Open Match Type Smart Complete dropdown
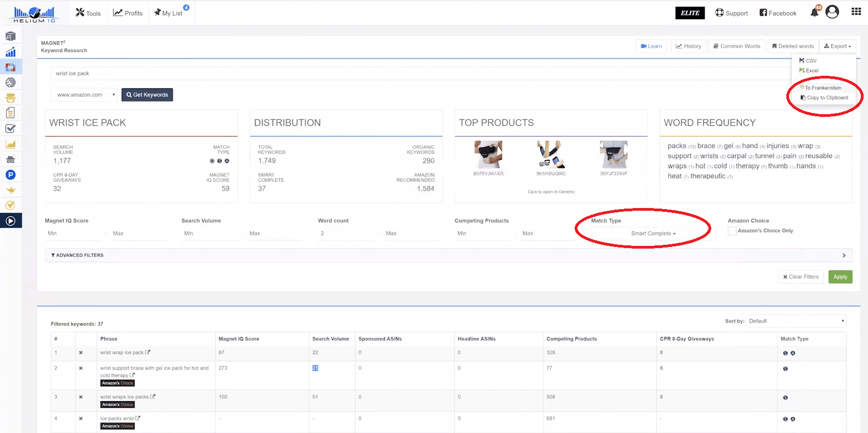The height and width of the screenshot is (433, 868). click(x=653, y=233)
